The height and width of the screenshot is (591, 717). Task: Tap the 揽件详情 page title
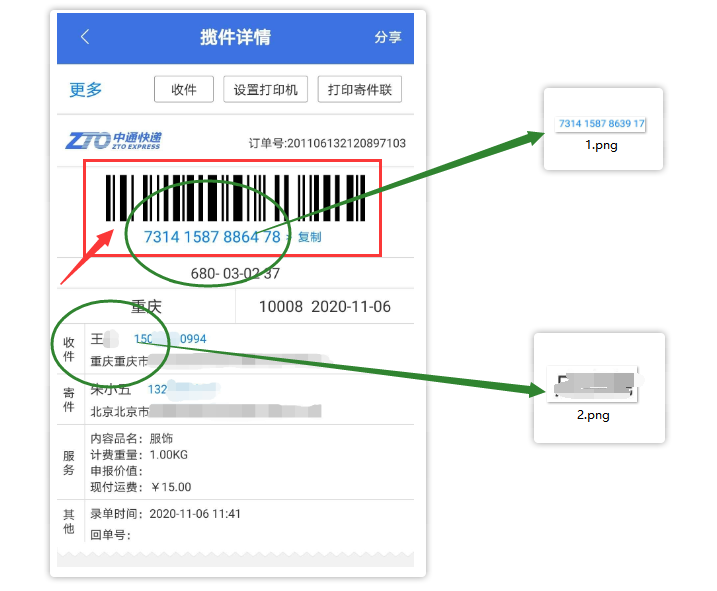point(235,37)
